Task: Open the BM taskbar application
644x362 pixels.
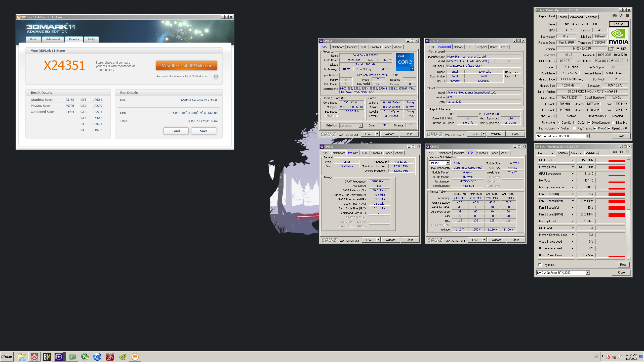Action: pyautogui.click(x=47, y=357)
